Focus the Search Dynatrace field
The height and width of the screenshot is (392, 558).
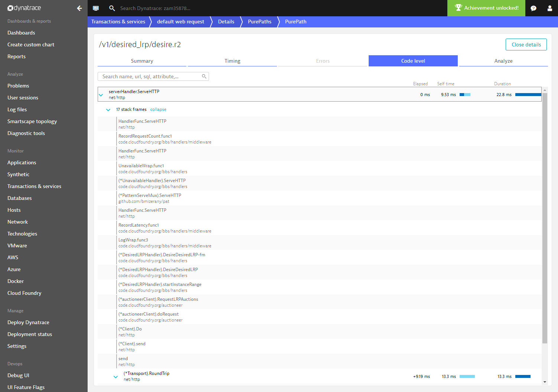155,8
